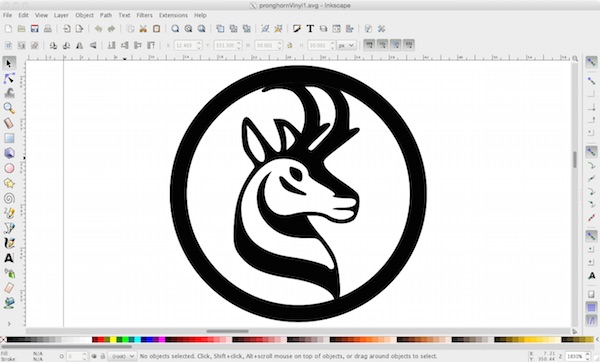This screenshot has width=600, height=362.
Task: Rotate selection 90 degrees counter-clockwise
Action: pos(53,45)
